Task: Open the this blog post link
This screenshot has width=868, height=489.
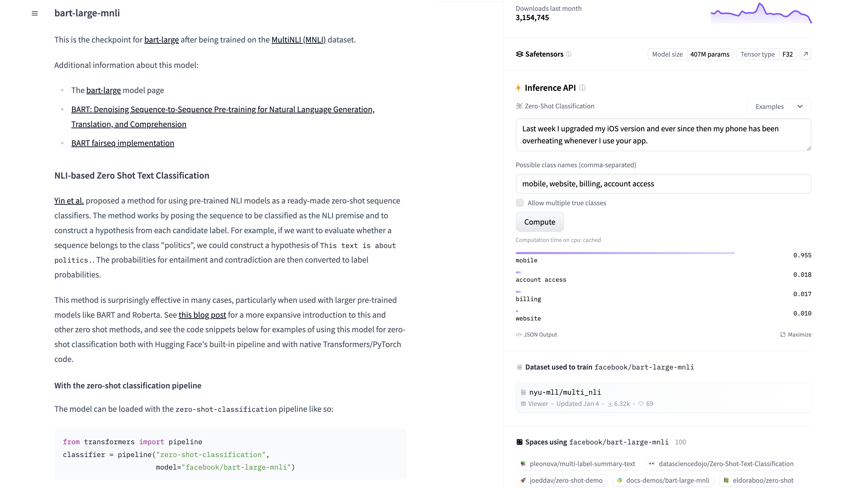Action: [202, 315]
